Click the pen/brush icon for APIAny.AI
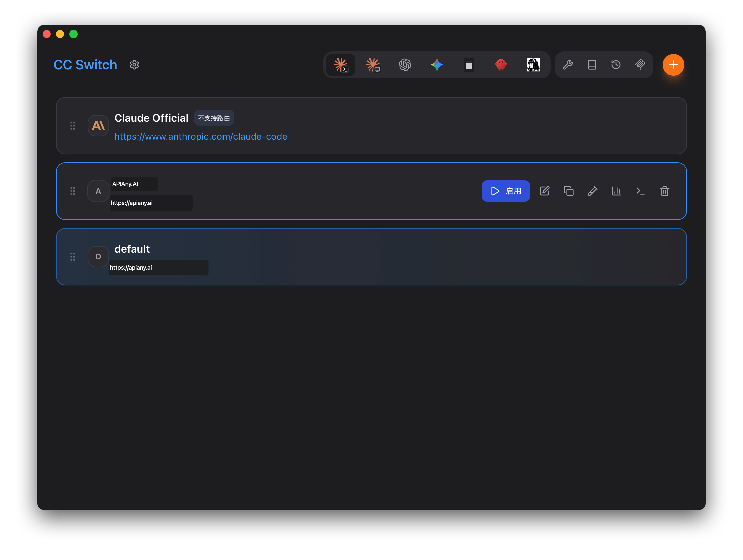 593,191
